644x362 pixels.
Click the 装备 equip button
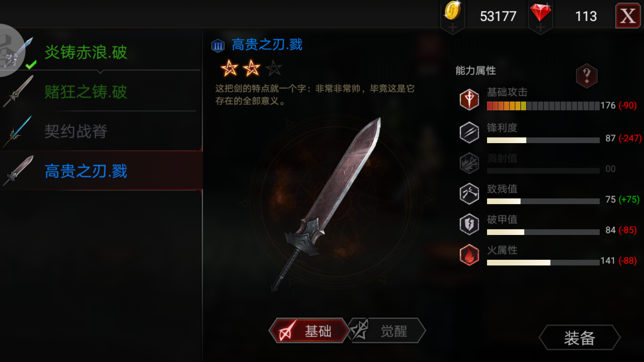coord(580,338)
